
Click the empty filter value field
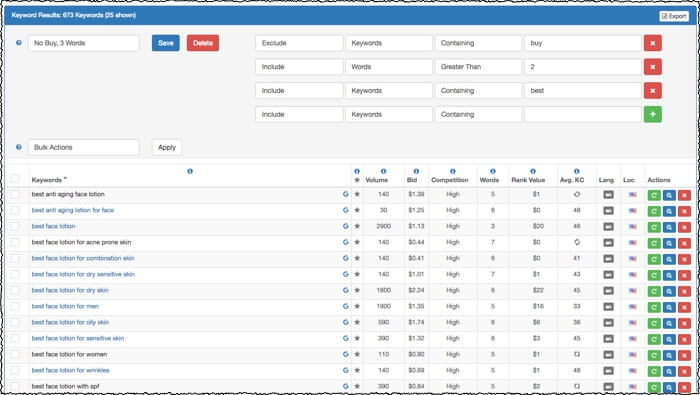pos(583,114)
